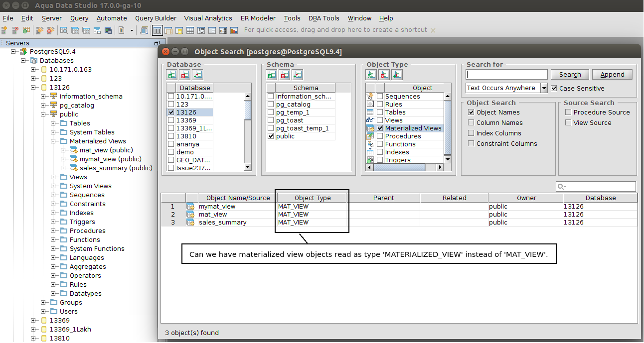Viewport: 644px width, 343px height.
Task: Expand the 10.171.0.163 database node
Action: [33, 69]
